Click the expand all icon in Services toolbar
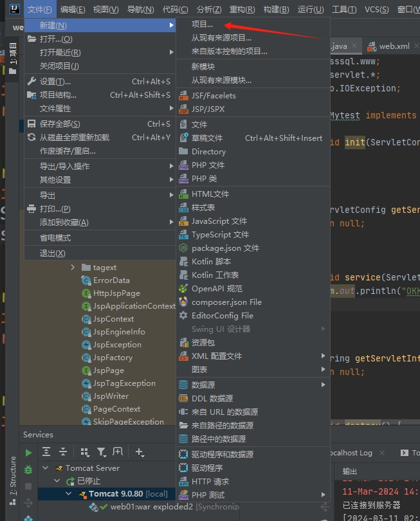This screenshot has height=521, width=420. click(46, 452)
